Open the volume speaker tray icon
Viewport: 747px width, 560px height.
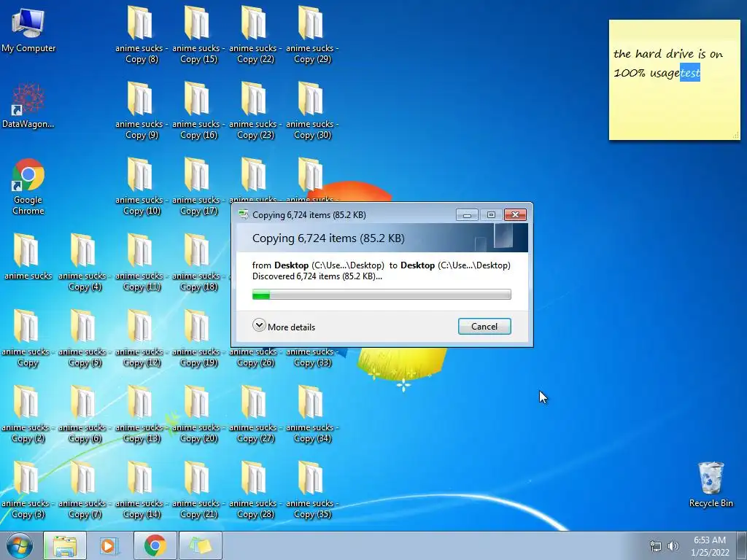coord(673,546)
